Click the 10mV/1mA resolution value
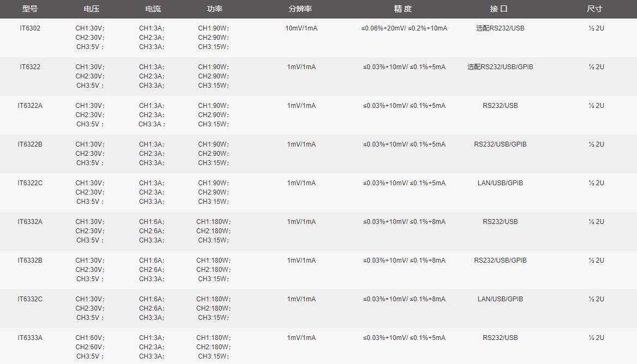Image resolution: width=637 pixels, height=364 pixels. (301, 28)
